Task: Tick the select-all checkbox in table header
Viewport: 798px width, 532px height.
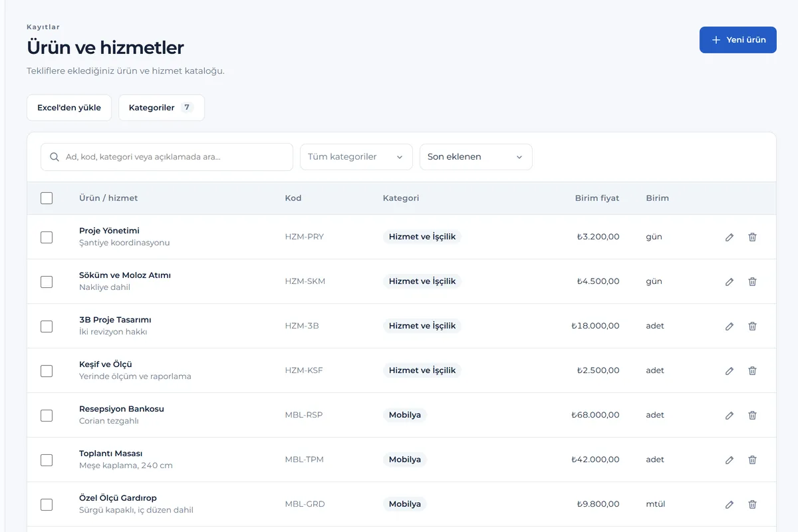Action: 47,198
